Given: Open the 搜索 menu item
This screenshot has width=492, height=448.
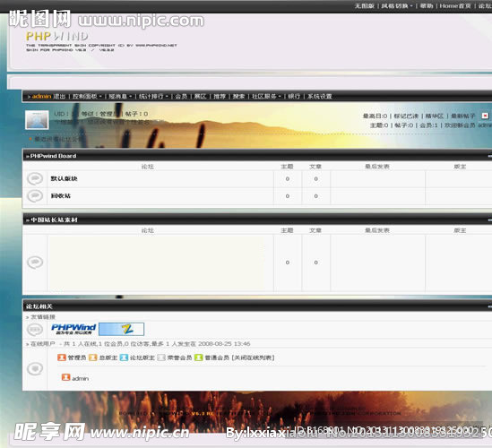Looking at the screenshot, I should [x=238, y=96].
